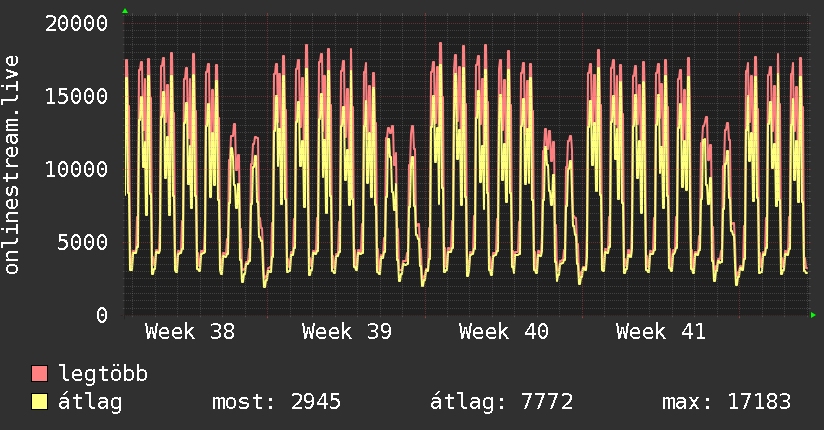
Task: Click the 10000 y-axis label
Action: click(x=76, y=169)
